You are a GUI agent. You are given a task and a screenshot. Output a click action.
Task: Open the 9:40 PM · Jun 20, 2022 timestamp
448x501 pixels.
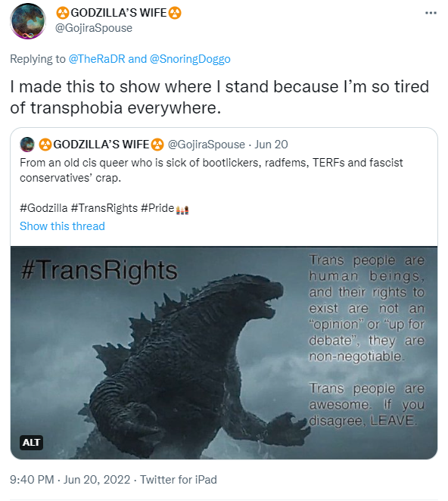pyautogui.click(x=70, y=480)
